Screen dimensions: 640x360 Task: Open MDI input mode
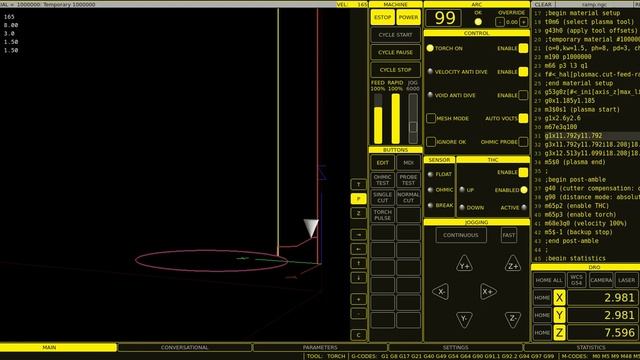pyautogui.click(x=408, y=162)
